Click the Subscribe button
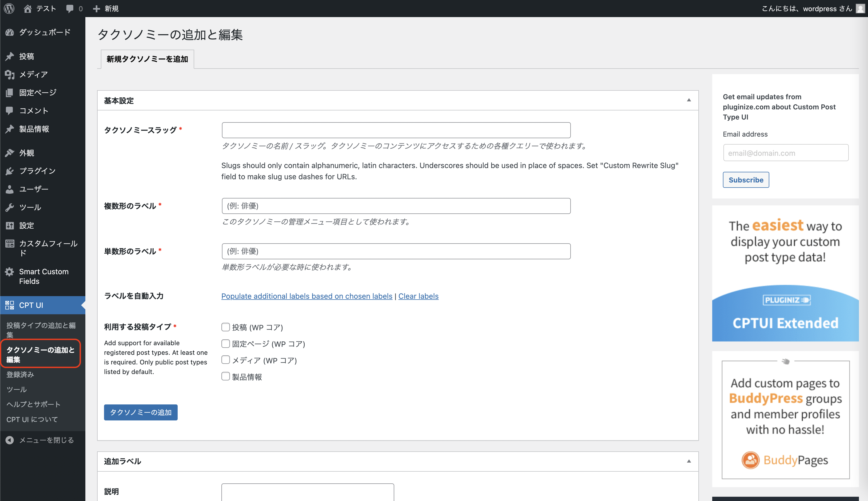Image resolution: width=868 pixels, height=501 pixels. point(746,180)
